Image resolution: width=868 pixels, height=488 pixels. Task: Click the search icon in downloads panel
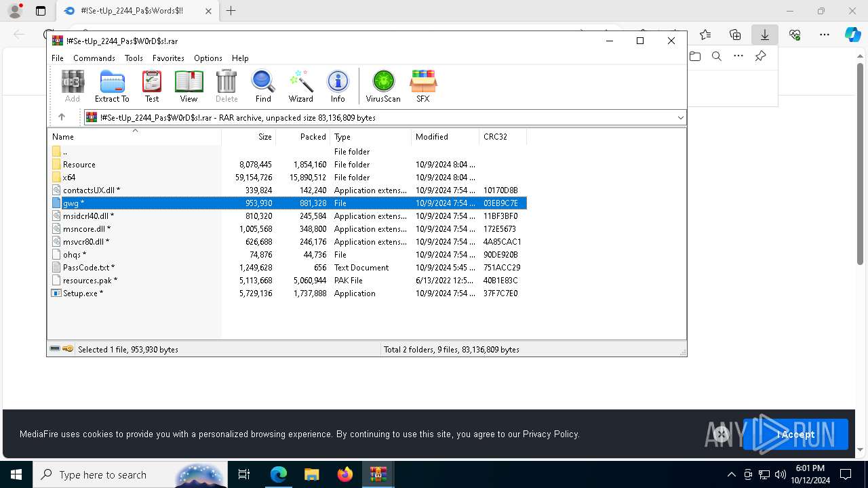click(717, 56)
